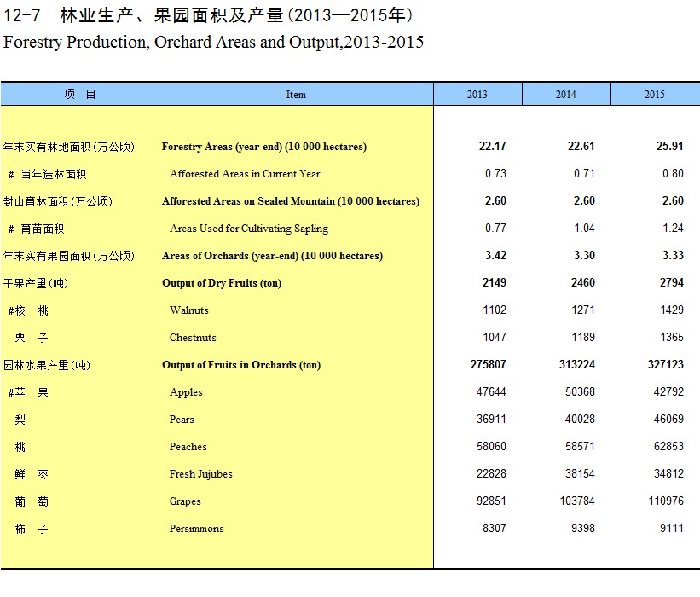
Task: Click the 22.17 Forestry Areas value
Action: tap(493, 146)
